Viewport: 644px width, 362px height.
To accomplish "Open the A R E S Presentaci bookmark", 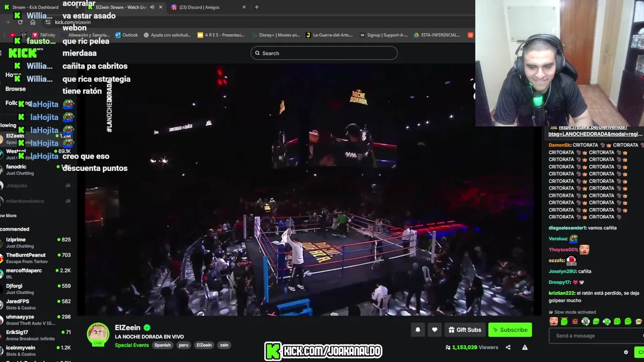I will coord(220,35).
